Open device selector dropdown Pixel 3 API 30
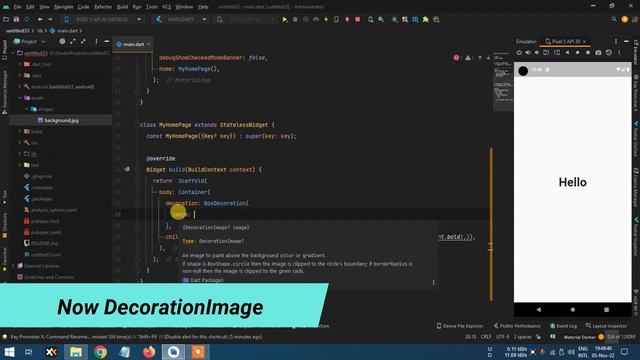This screenshot has width=640, height=360. coord(103,19)
